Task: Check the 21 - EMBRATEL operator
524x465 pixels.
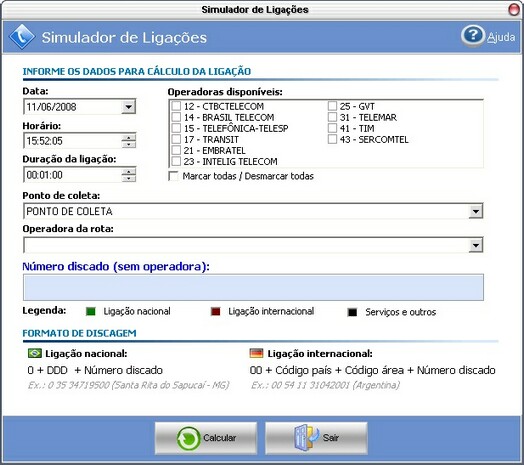Action: tap(176, 150)
